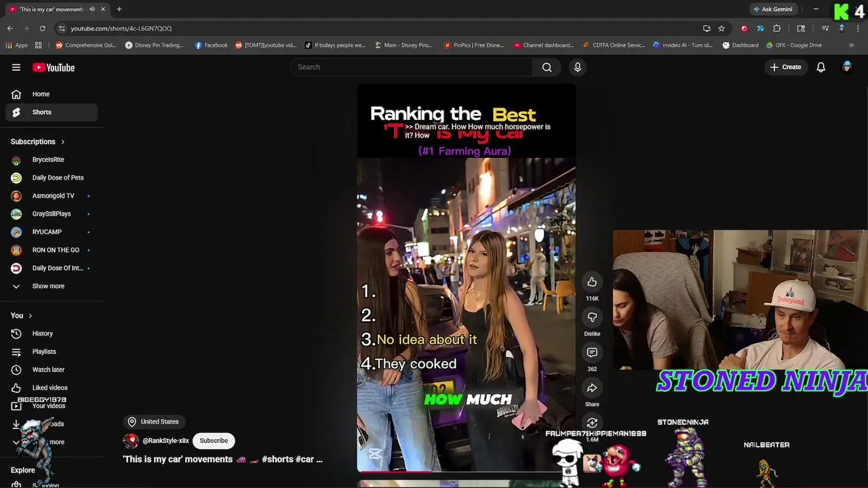
Task: Open Google Lens search icon in toolbar
Action: click(801, 28)
